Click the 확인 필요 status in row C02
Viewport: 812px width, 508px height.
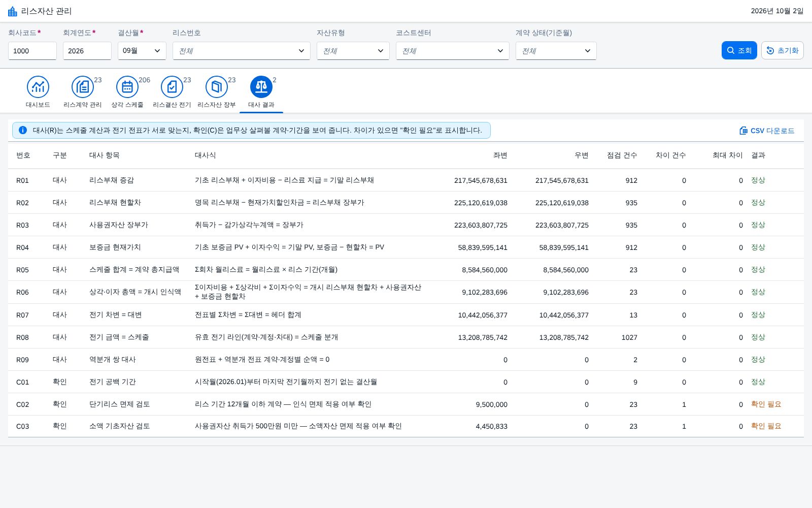coord(766,404)
